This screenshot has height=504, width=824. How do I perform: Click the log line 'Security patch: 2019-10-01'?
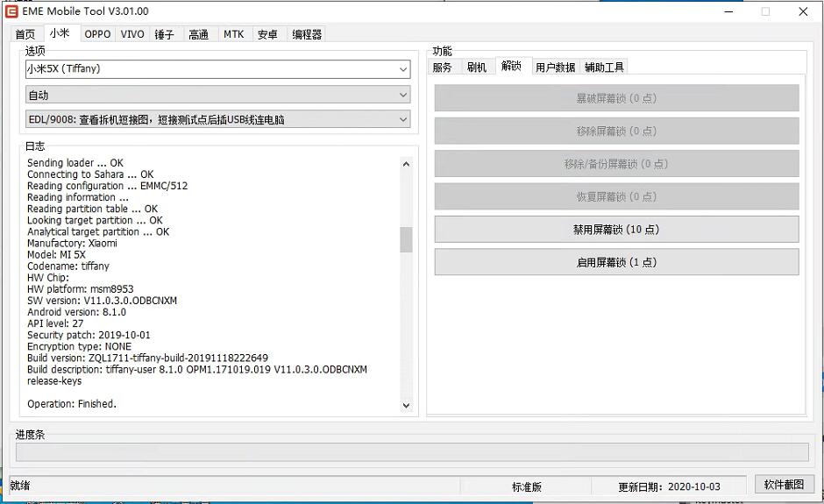pyautogui.click(x=89, y=336)
